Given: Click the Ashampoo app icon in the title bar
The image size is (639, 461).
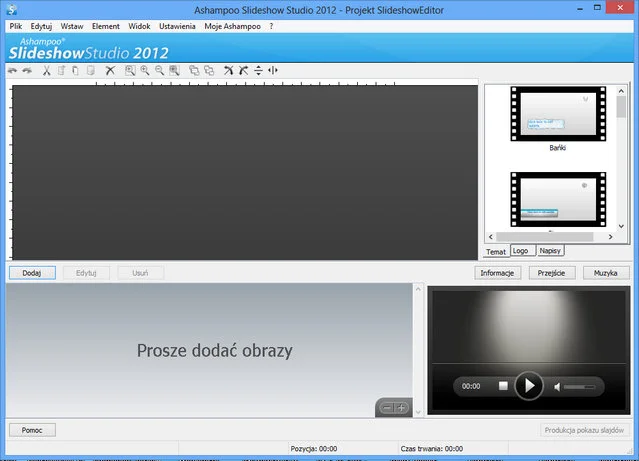Looking at the screenshot, I should click(12, 9).
